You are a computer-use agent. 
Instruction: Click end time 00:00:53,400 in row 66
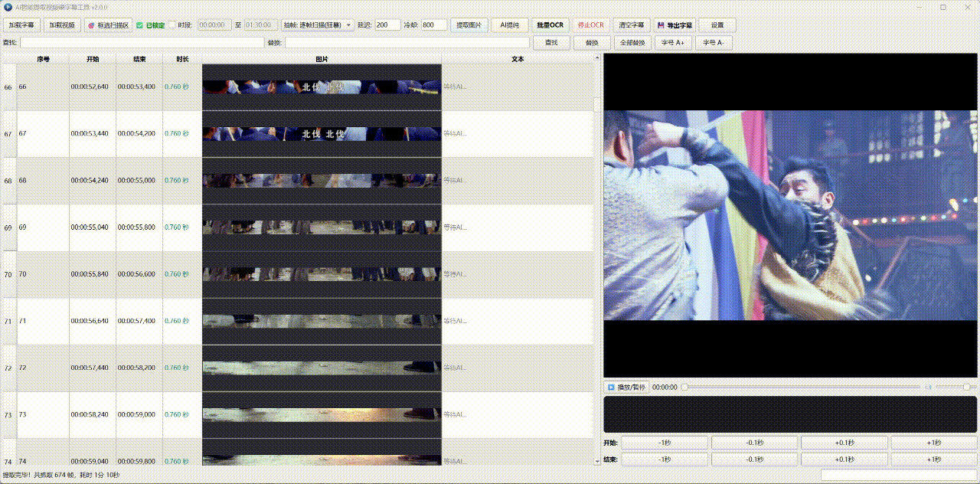coord(136,87)
